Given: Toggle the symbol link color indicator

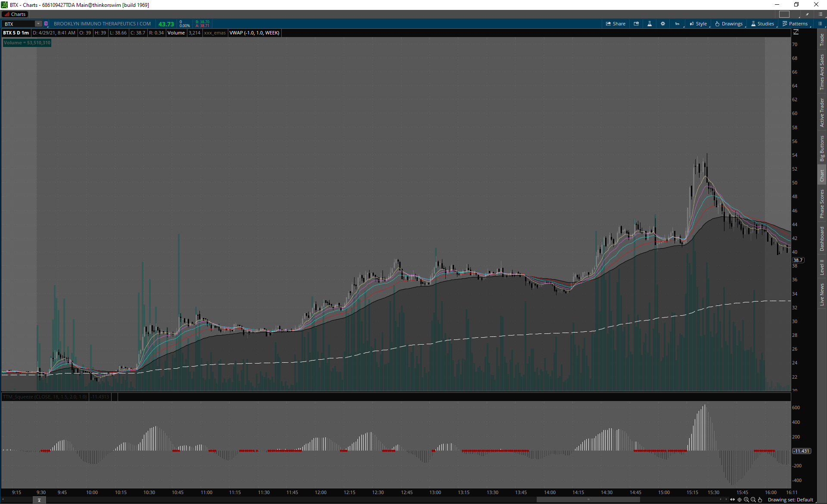Looking at the screenshot, I should tap(46, 24).
